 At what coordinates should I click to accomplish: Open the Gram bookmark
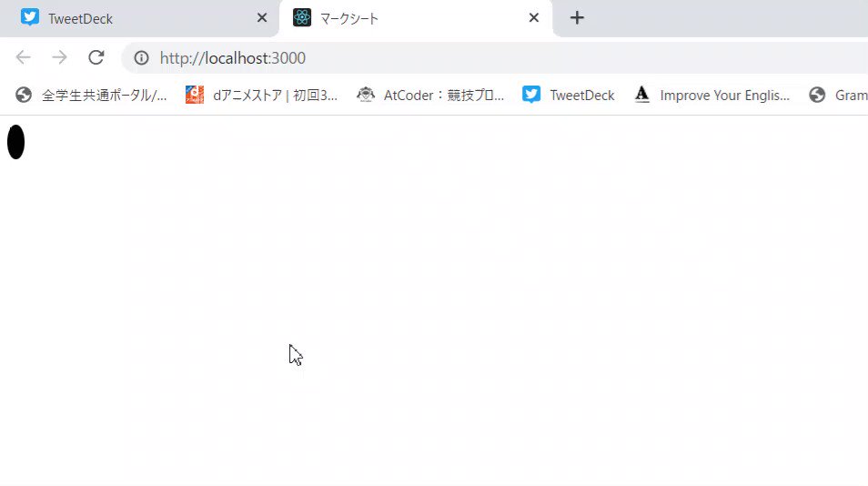[x=838, y=96]
